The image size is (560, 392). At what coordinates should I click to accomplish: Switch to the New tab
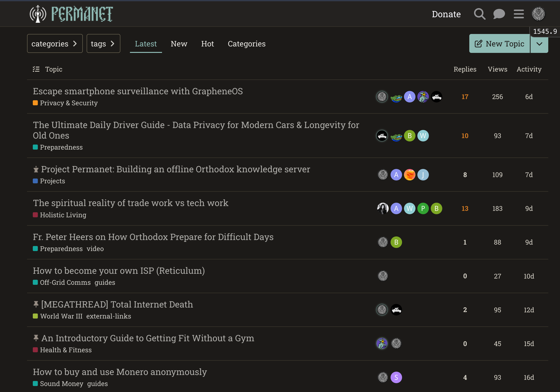pyautogui.click(x=179, y=44)
